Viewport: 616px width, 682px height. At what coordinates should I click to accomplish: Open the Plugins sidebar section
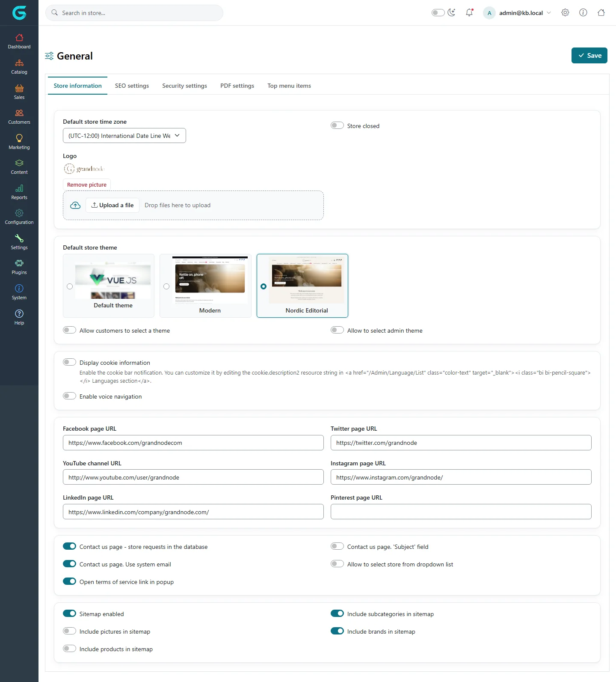coord(19,267)
